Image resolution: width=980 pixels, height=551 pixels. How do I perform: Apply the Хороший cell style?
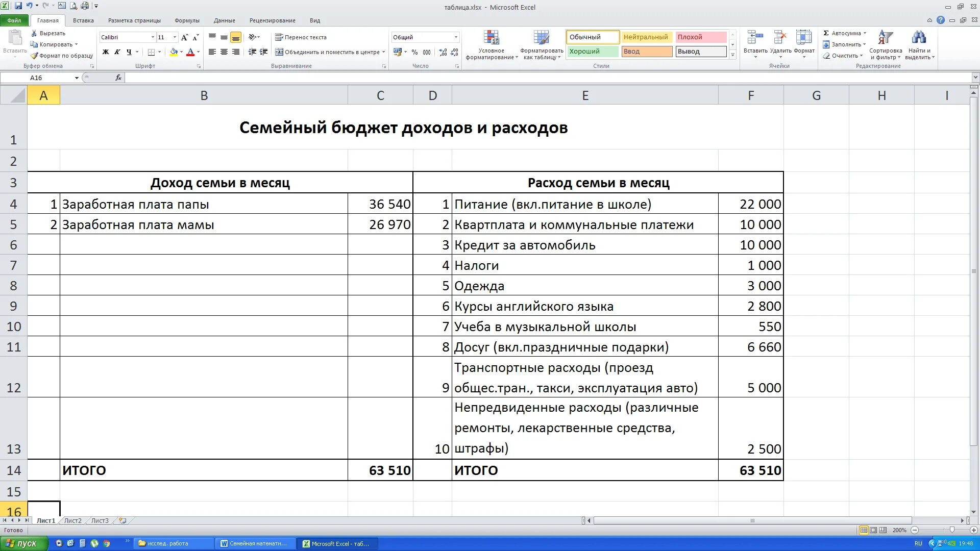click(x=592, y=52)
